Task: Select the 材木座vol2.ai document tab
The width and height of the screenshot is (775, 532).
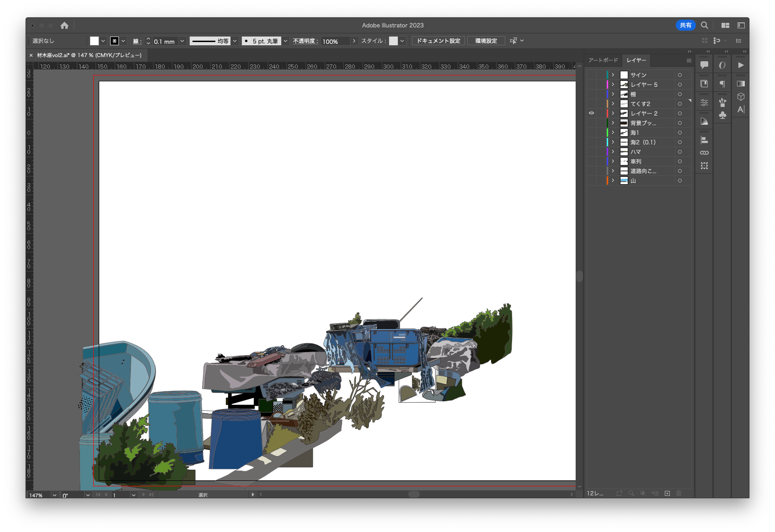Action: [89, 55]
